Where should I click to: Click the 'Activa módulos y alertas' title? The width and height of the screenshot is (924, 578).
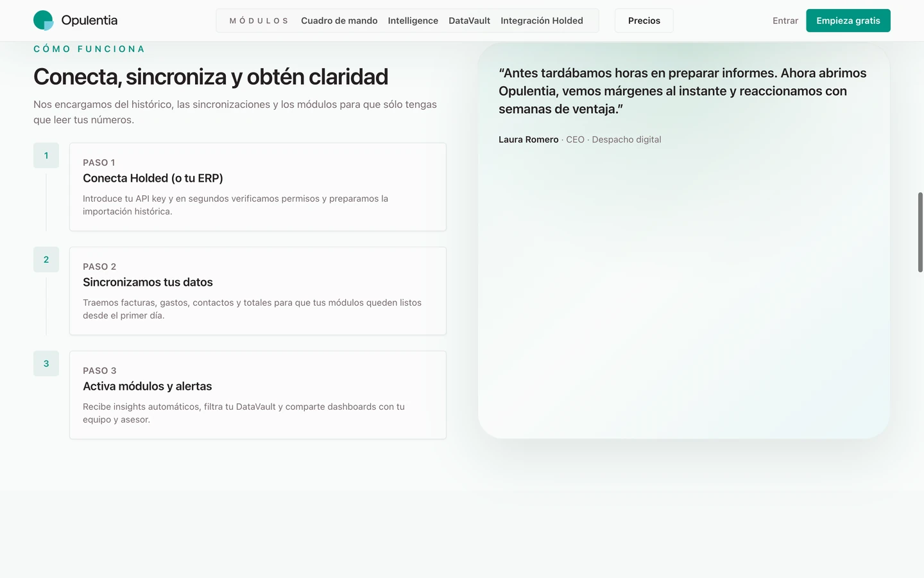coord(148,387)
